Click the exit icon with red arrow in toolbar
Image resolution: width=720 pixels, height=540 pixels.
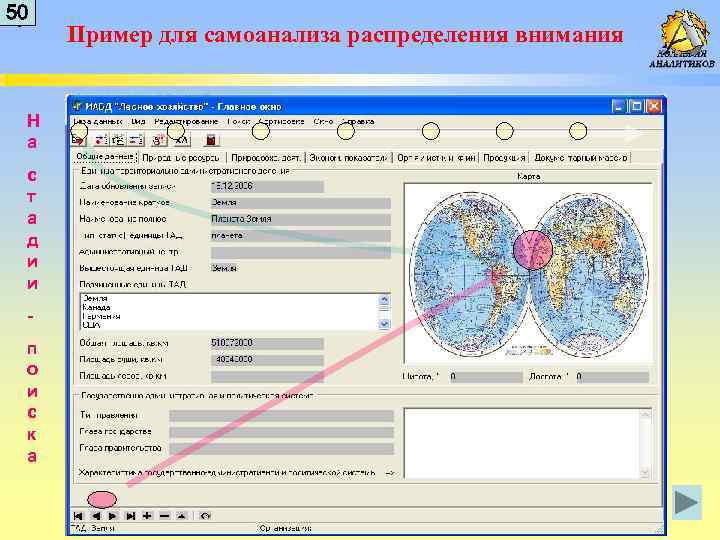pos(79,140)
